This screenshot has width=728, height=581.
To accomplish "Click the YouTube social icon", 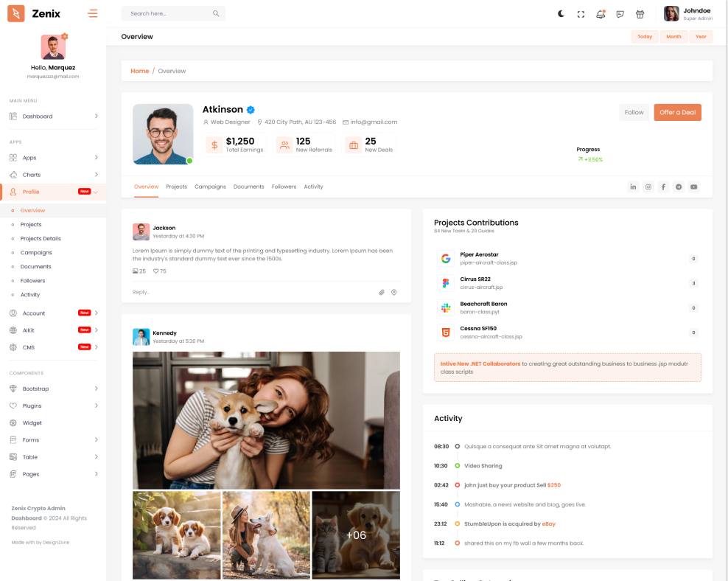I will click(693, 187).
